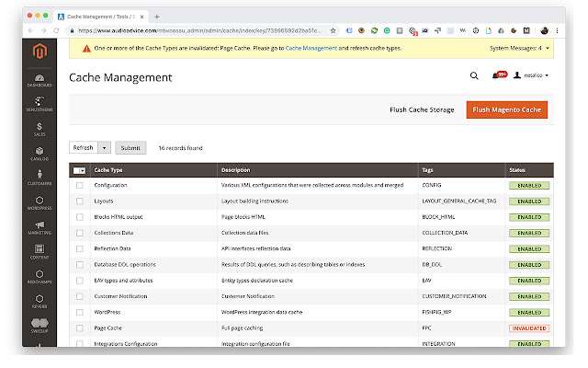Click the search magnifier icon
The height and width of the screenshot is (368, 588).
coord(474,75)
